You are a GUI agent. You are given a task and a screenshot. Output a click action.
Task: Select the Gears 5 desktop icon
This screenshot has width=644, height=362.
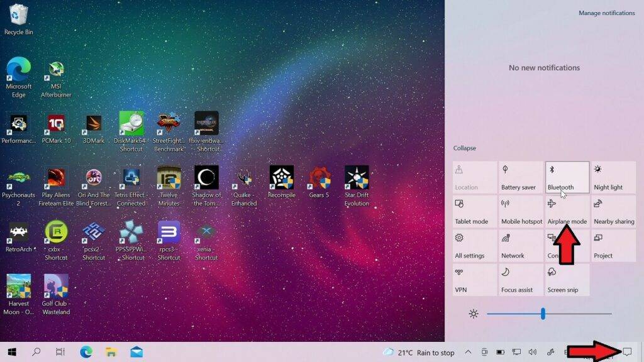(x=319, y=182)
